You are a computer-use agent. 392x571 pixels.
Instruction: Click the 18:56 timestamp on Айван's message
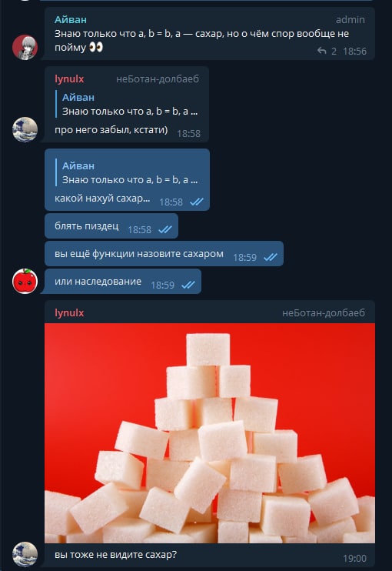click(354, 51)
